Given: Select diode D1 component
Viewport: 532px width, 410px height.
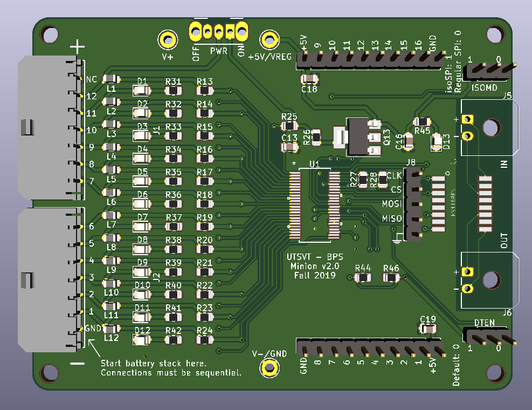Looking at the screenshot, I should pyautogui.click(x=142, y=91).
